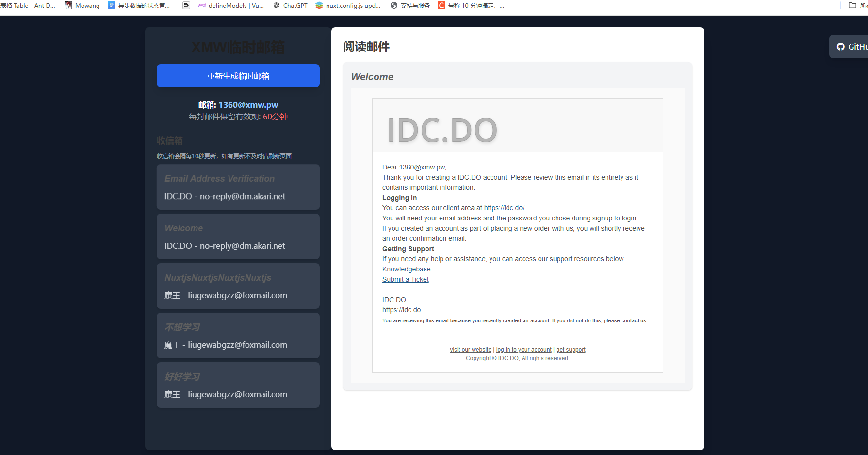Click the XMW临时邮箱 title

click(x=238, y=48)
